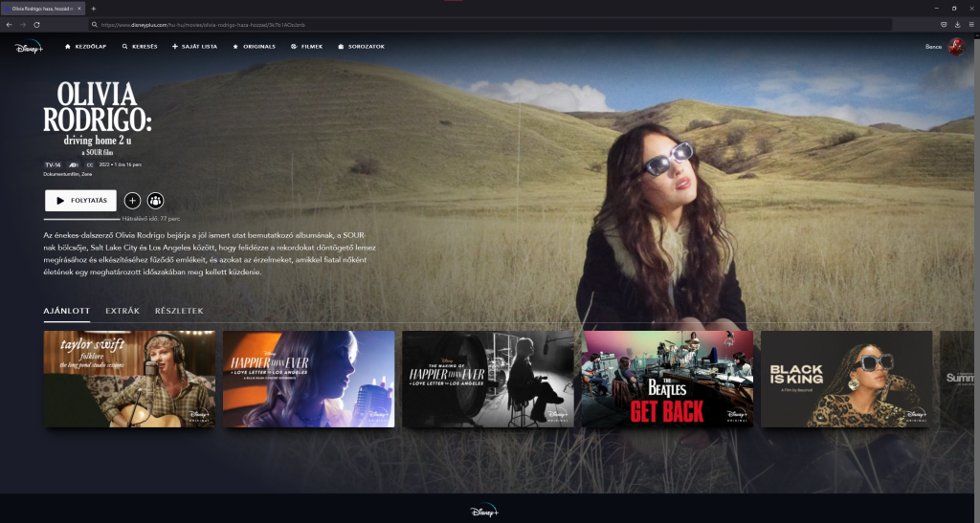Open the Filmek movies section

[307, 47]
